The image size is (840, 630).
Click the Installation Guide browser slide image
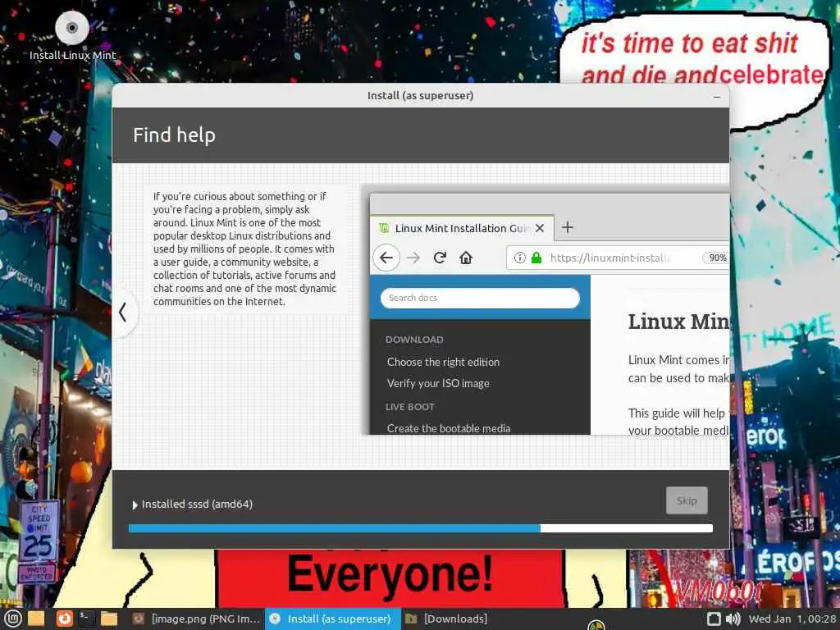[549, 314]
